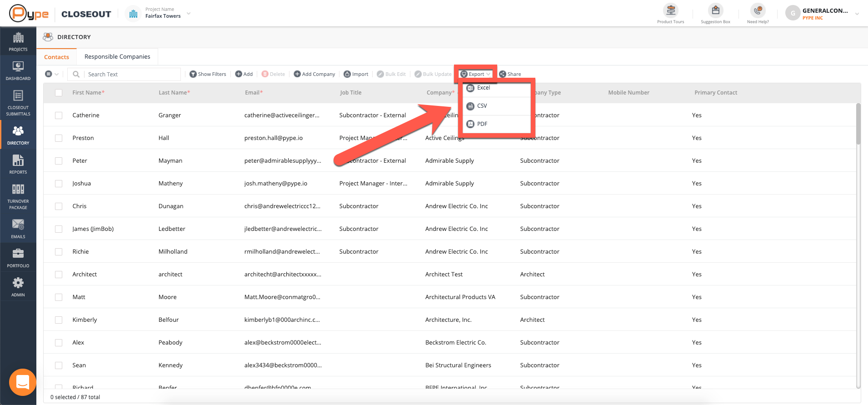Click the Share button

(x=510, y=74)
